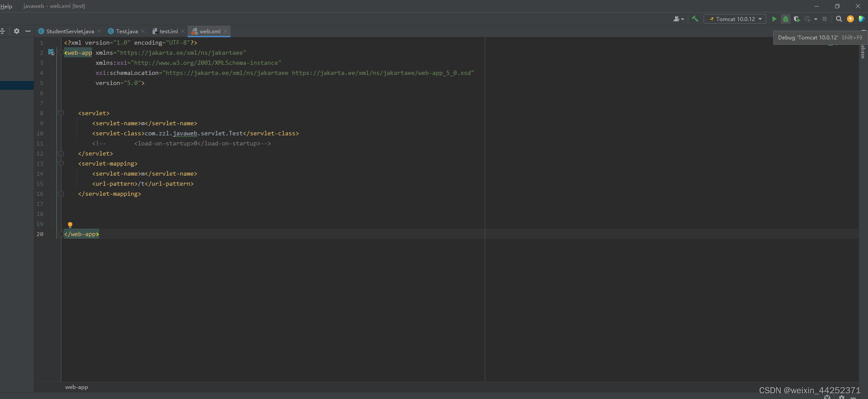Click the commented load-on-startup line
This screenshot has width=868, height=399.
pyautogui.click(x=181, y=143)
